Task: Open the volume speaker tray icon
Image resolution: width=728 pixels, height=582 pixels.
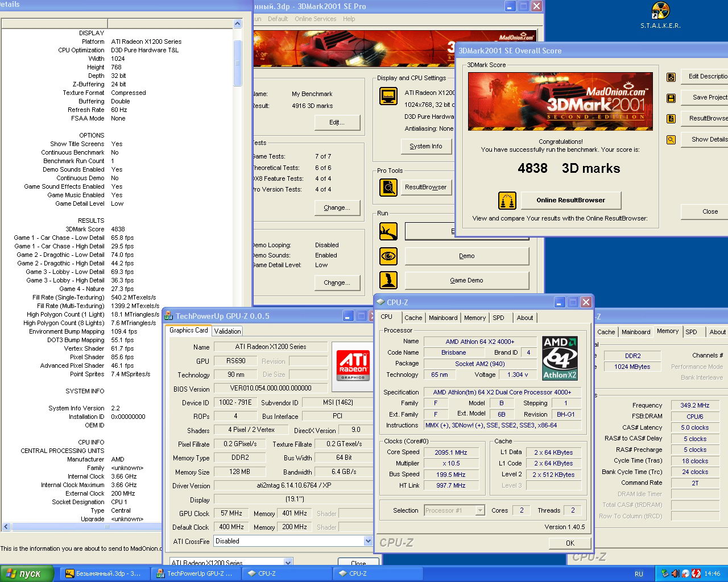Action: point(675,573)
